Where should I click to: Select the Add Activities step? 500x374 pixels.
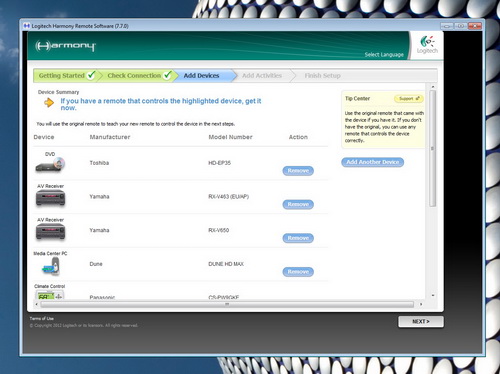click(262, 76)
